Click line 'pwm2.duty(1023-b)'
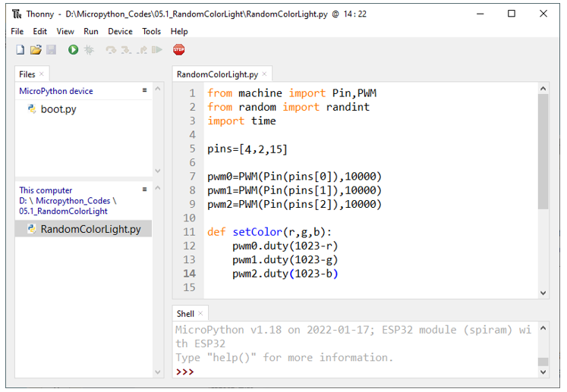 (285, 274)
